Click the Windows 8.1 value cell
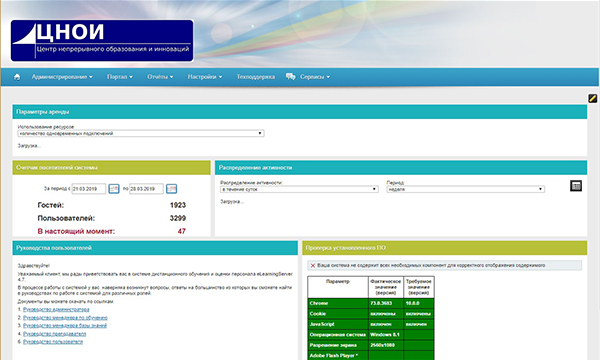Viewport: 600px width, 360px height. coord(386,335)
